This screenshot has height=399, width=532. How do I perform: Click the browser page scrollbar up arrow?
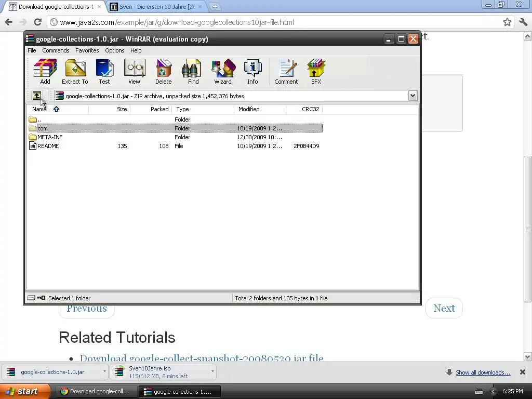click(527, 36)
